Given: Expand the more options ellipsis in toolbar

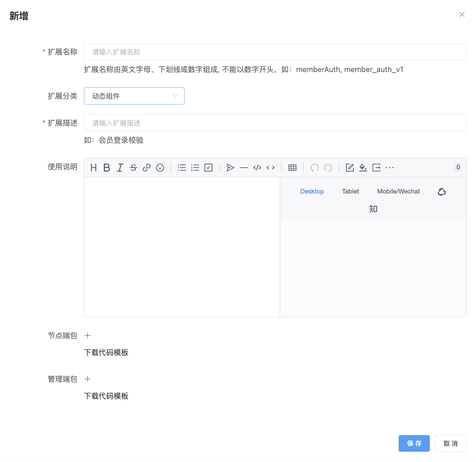Looking at the screenshot, I should tap(390, 168).
